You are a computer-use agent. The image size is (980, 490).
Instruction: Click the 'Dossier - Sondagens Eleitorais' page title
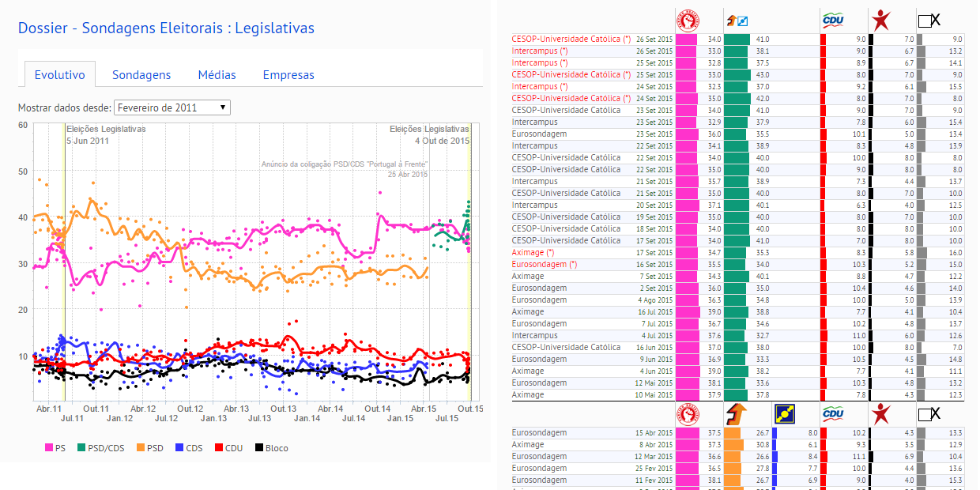(166, 28)
